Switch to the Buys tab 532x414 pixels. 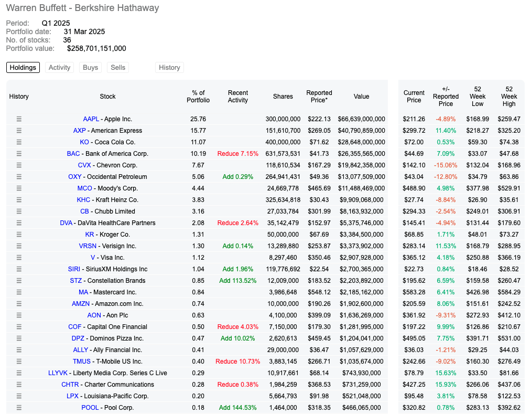point(90,67)
